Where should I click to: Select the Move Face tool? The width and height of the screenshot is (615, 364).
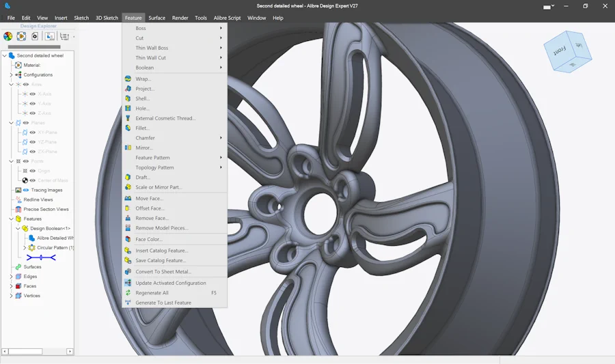pos(174,198)
